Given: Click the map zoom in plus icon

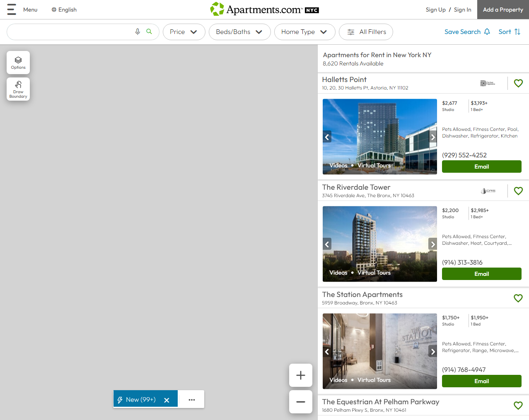Looking at the screenshot, I should click(x=300, y=375).
